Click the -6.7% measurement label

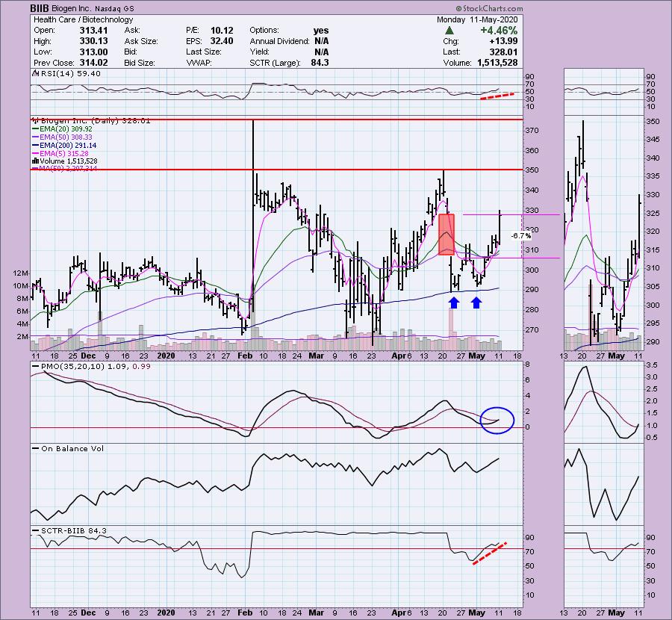pos(521,236)
